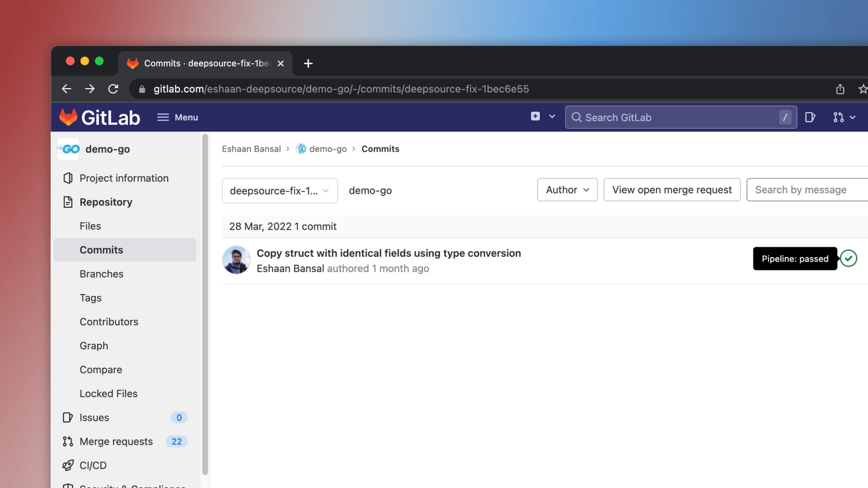Open Contributors in the sidebar
This screenshot has height=488, width=868.
tap(109, 322)
